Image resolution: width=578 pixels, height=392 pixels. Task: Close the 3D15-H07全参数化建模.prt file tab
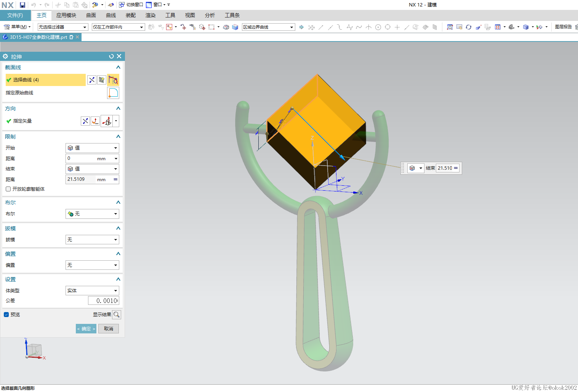[77, 37]
